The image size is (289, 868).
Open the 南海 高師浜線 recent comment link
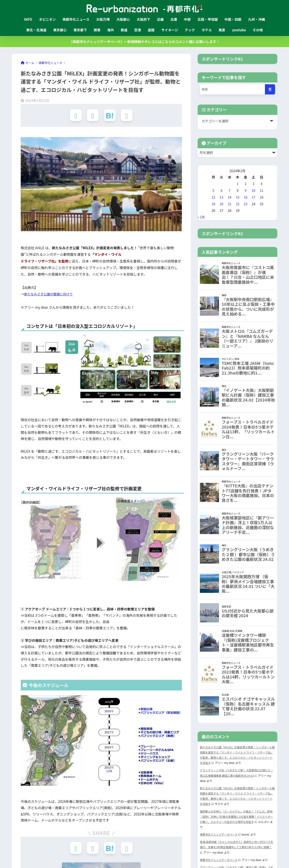coord(236,844)
